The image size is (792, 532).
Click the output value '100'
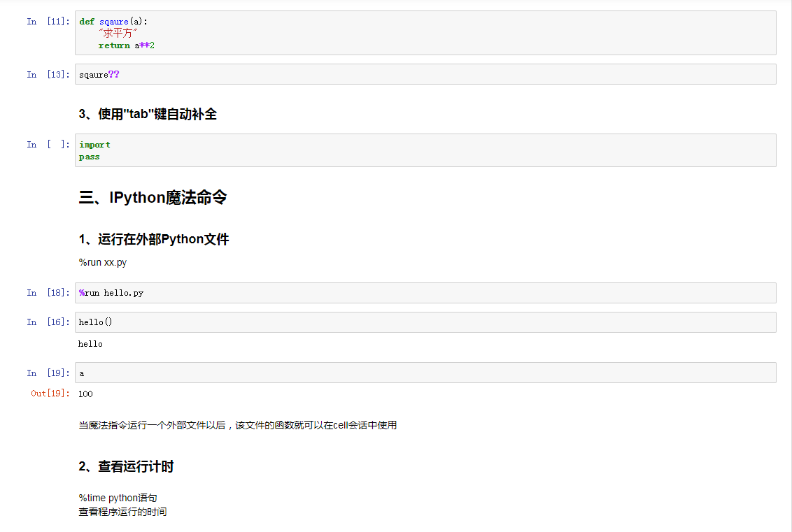[85, 394]
